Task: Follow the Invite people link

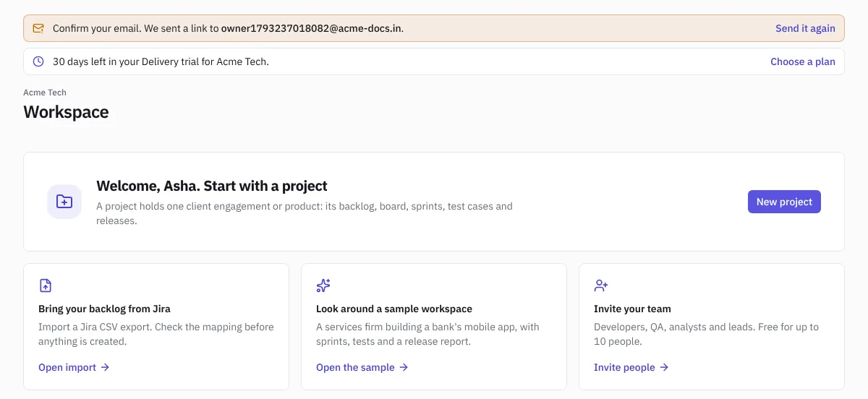Action: [x=631, y=367]
